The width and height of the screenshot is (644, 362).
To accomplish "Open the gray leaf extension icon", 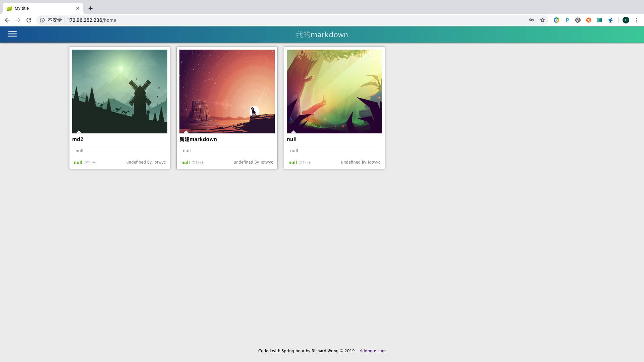I will pyautogui.click(x=578, y=20).
